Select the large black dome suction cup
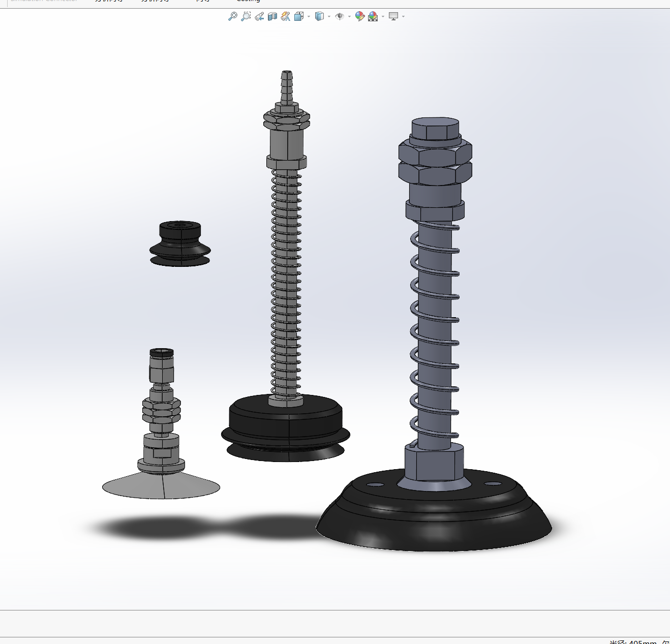 pyautogui.click(x=434, y=518)
